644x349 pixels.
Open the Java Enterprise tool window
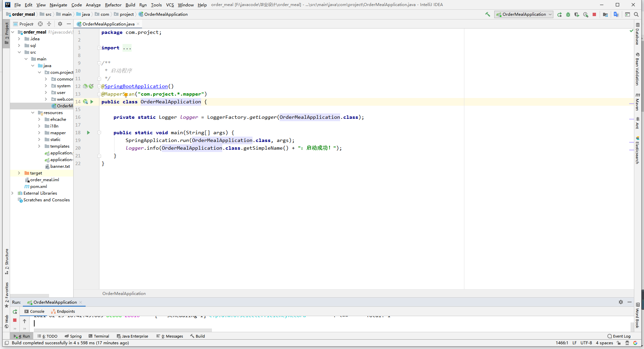coord(132,336)
